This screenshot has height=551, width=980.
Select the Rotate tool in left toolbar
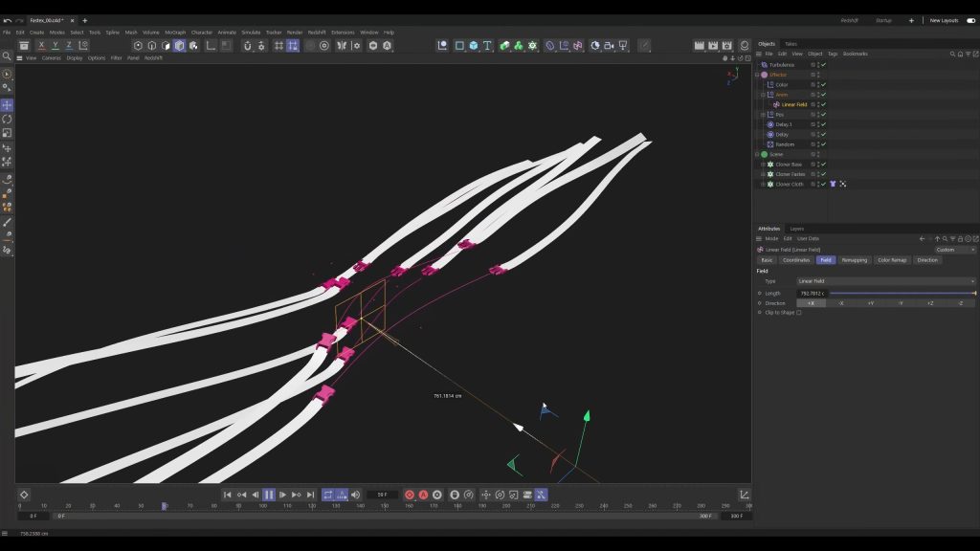pyautogui.click(x=7, y=119)
